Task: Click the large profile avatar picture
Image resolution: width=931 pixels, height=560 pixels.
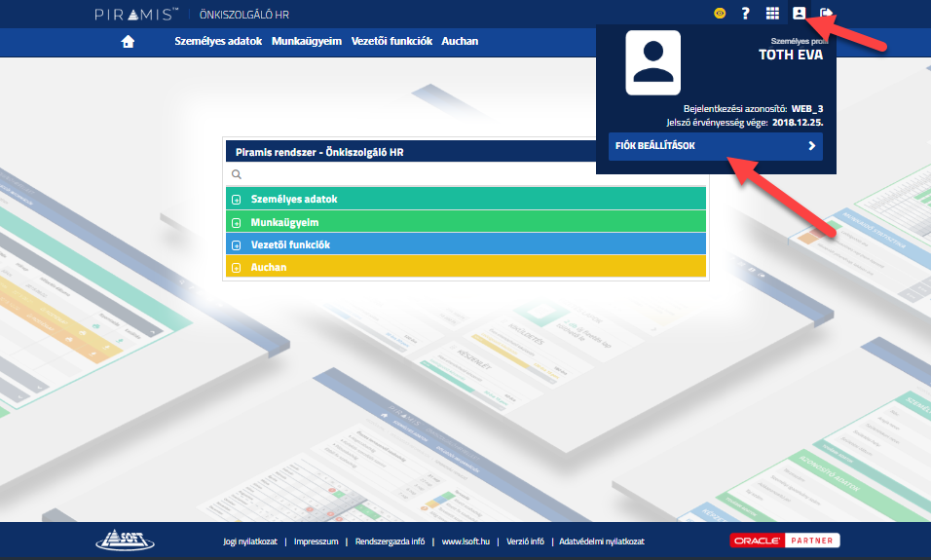Action: (652, 62)
